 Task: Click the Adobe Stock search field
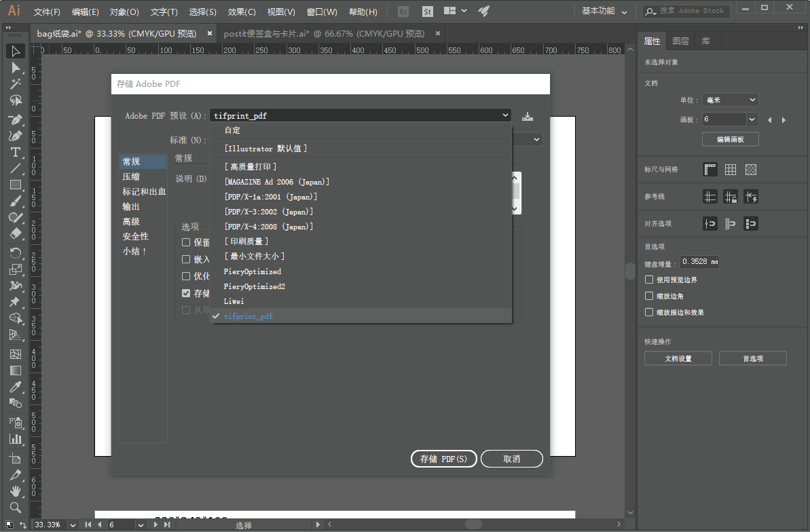point(686,11)
